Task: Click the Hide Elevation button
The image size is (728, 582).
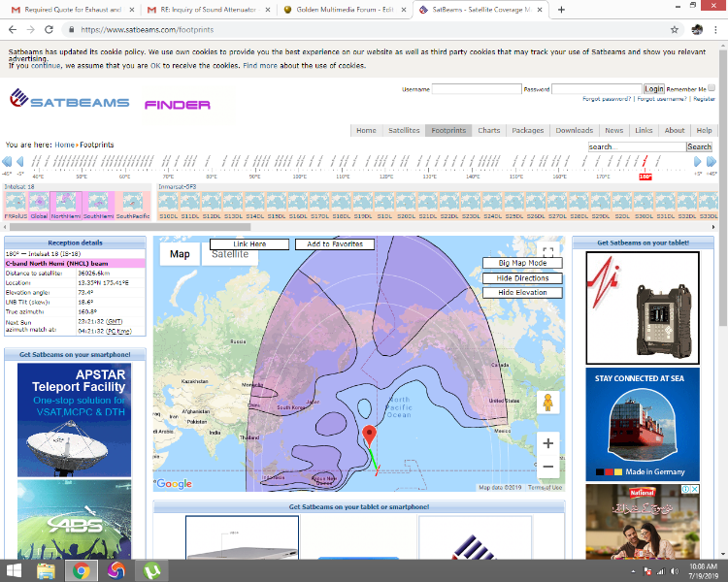Action: pos(522,293)
